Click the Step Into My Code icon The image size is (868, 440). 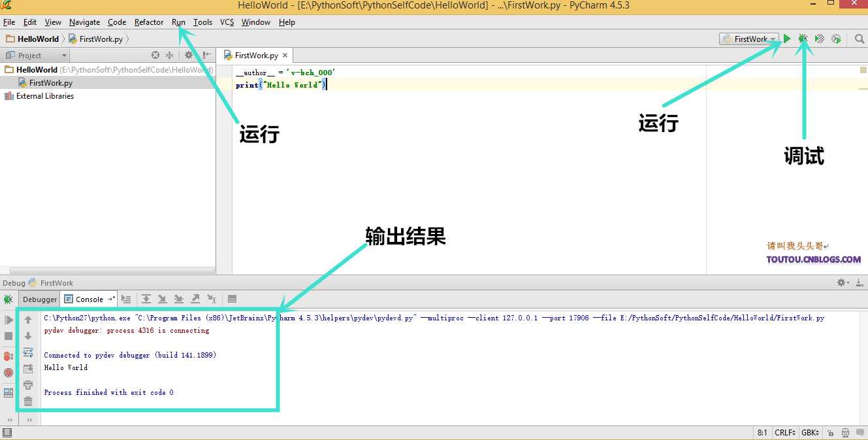(179, 299)
